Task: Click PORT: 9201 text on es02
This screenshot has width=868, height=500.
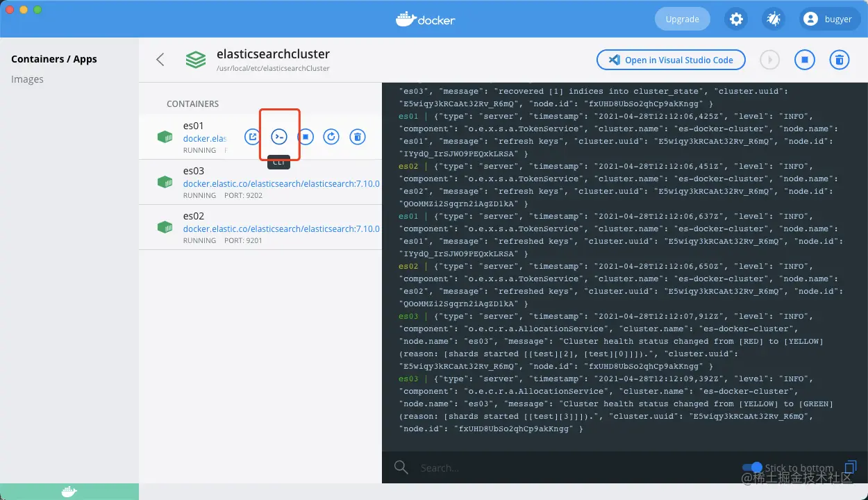Action: (242, 241)
